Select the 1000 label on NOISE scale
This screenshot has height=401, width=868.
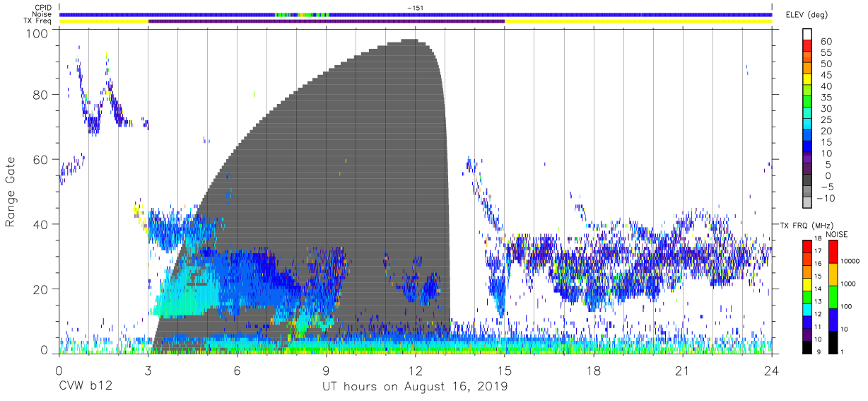(x=848, y=284)
